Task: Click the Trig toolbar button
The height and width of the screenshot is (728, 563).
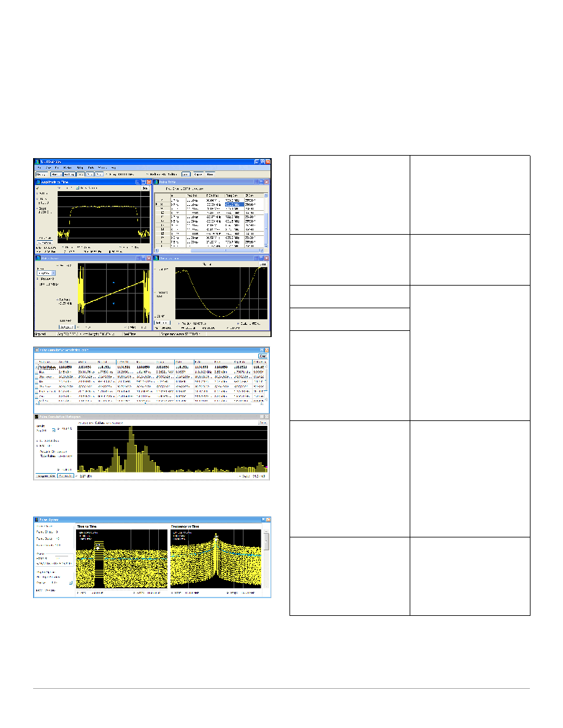Action: (81, 174)
